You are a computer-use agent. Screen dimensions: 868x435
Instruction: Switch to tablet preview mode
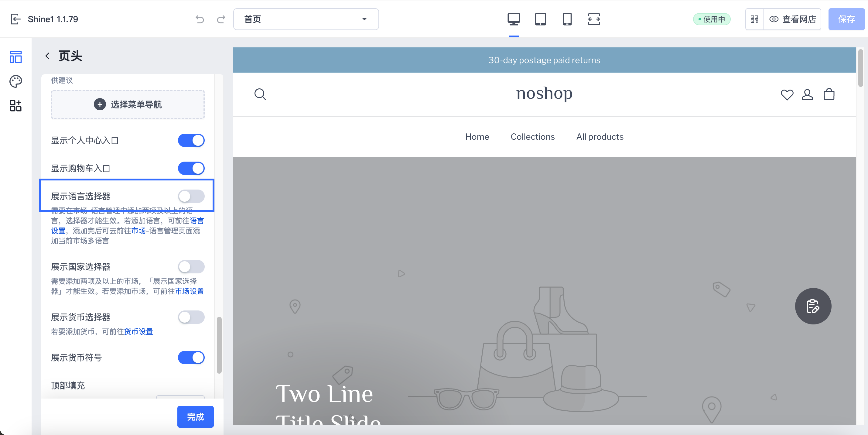540,19
